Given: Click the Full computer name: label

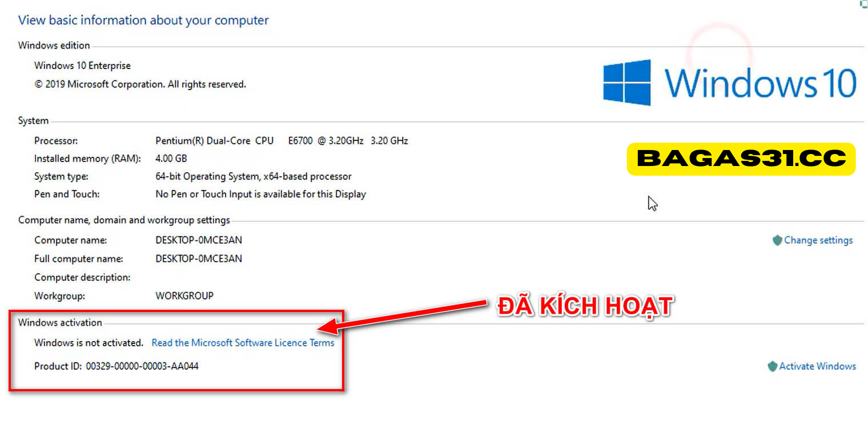Looking at the screenshot, I should tap(79, 258).
